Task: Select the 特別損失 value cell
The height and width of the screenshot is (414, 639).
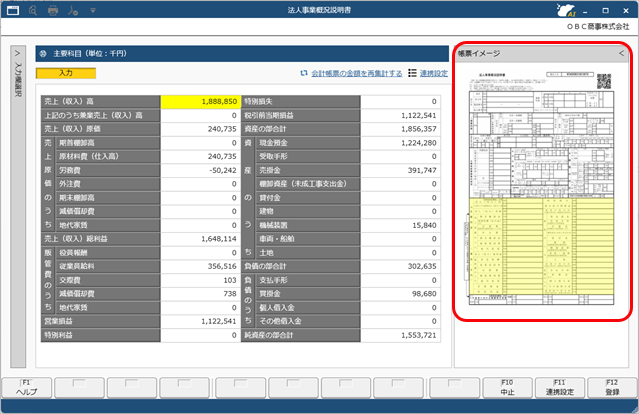Action: click(x=400, y=101)
